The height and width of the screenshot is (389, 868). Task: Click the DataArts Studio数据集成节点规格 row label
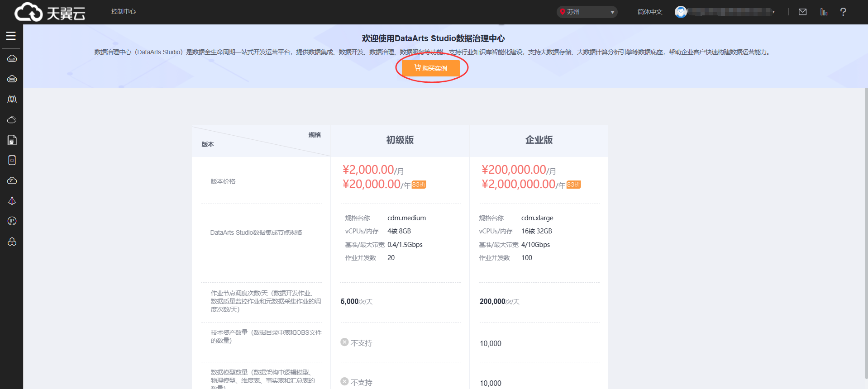(x=256, y=232)
